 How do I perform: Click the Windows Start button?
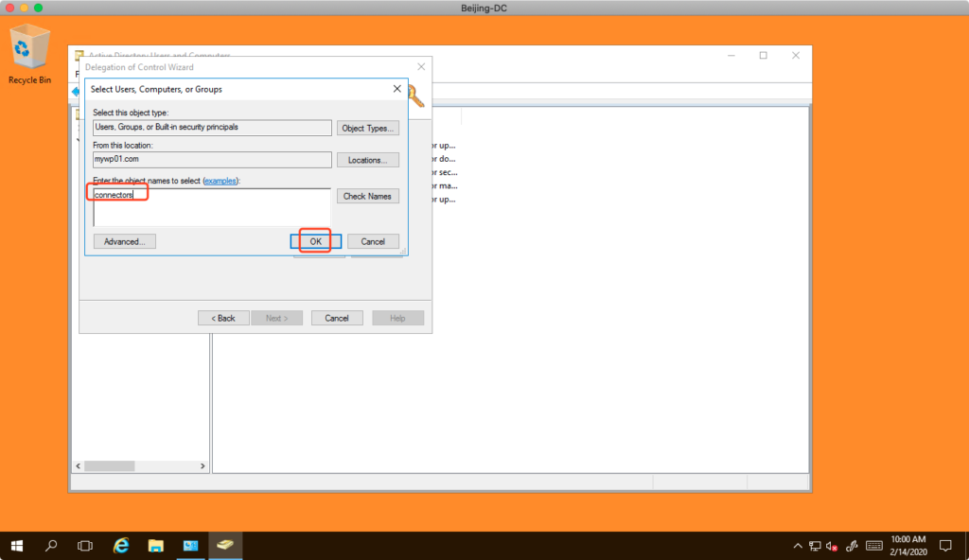pyautogui.click(x=17, y=546)
